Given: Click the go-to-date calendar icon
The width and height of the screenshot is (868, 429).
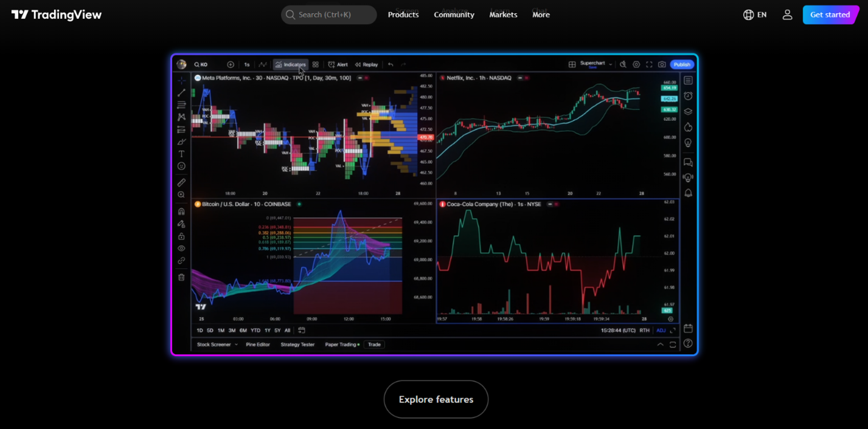Looking at the screenshot, I should pyautogui.click(x=302, y=331).
